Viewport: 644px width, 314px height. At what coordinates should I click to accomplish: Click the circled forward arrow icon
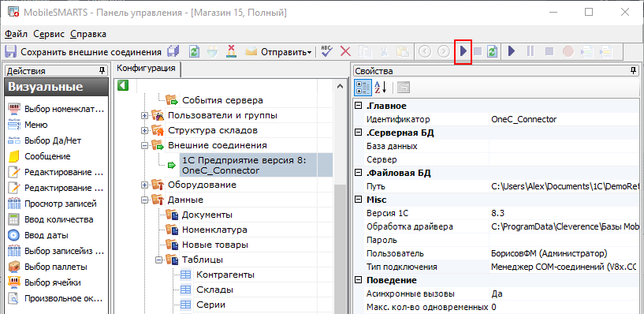pyautogui.click(x=444, y=52)
